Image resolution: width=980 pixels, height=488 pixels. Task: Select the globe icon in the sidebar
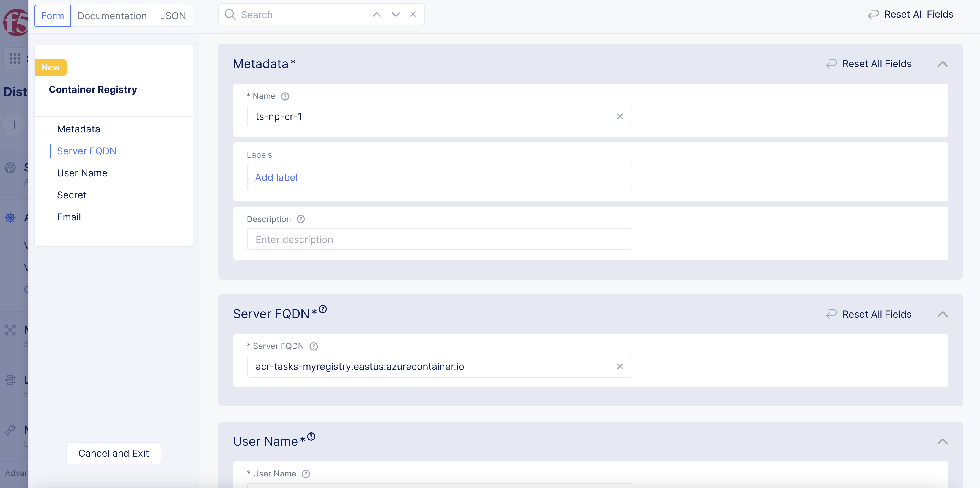pyautogui.click(x=10, y=168)
